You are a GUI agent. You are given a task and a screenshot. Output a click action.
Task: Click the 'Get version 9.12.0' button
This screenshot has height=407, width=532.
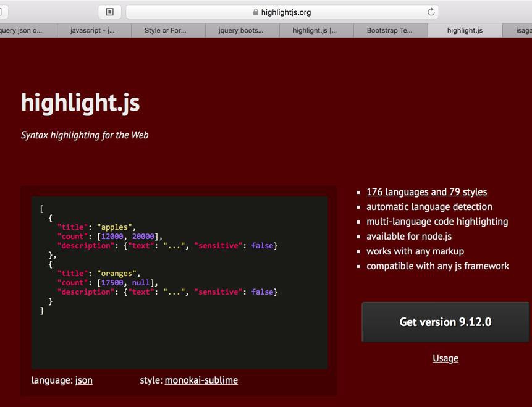click(x=445, y=322)
